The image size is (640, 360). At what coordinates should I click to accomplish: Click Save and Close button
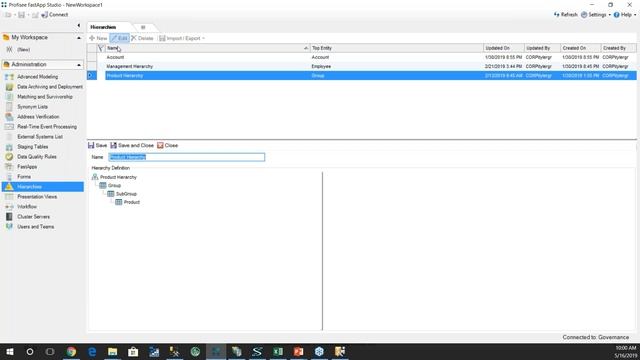pyautogui.click(x=132, y=145)
